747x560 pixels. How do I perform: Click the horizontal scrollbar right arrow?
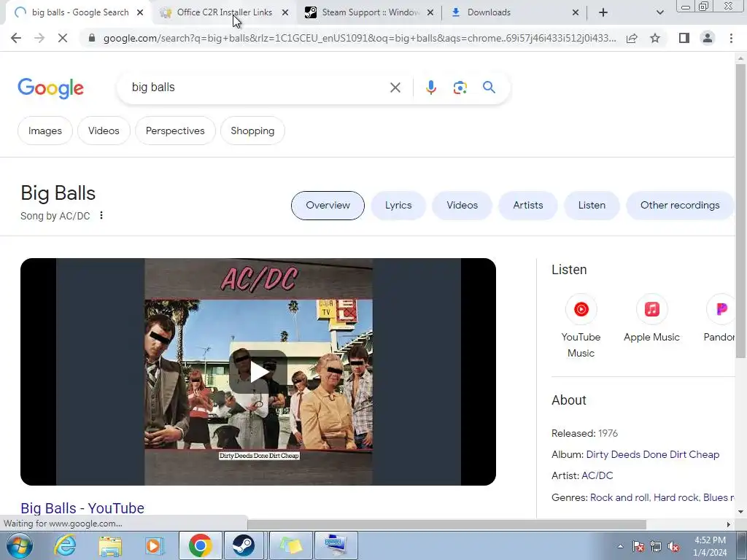728,524
